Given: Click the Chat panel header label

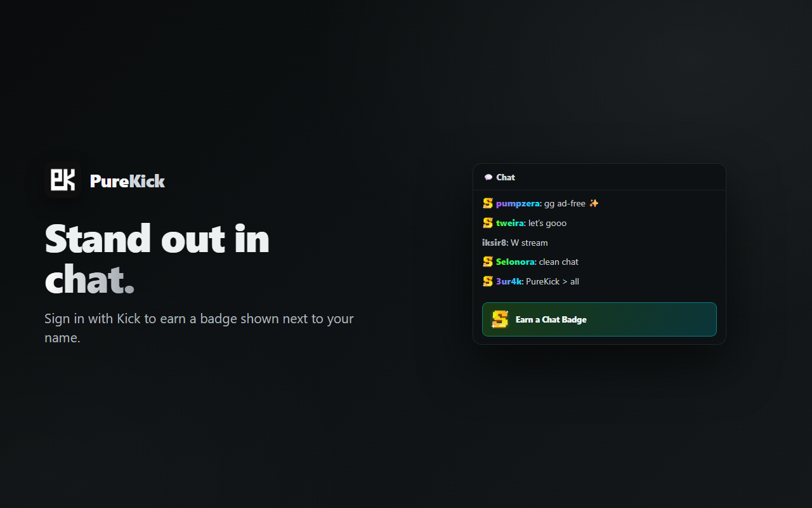Looking at the screenshot, I should click(506, 178).
